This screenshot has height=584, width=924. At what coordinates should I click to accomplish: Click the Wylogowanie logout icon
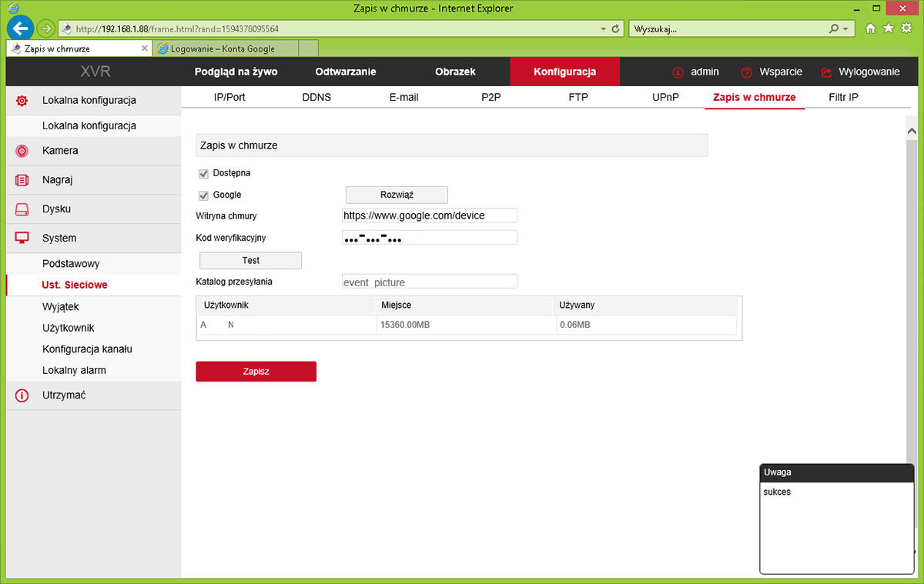827,72
